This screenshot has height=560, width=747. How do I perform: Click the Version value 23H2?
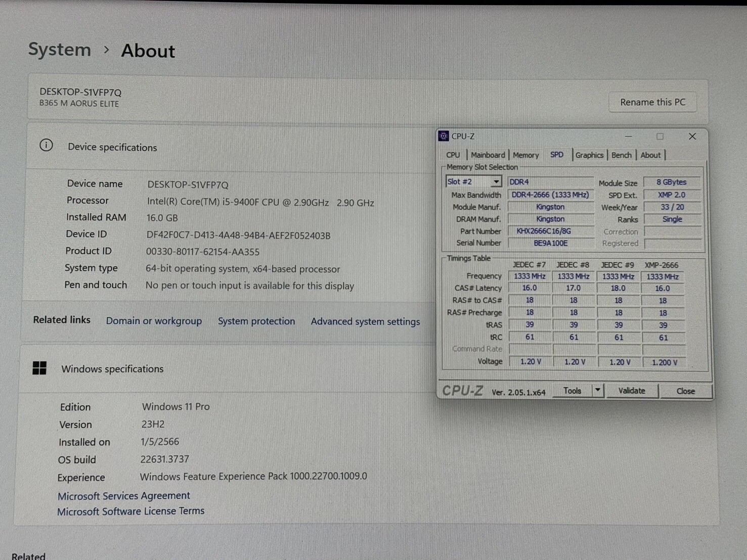tap(153, 424)
